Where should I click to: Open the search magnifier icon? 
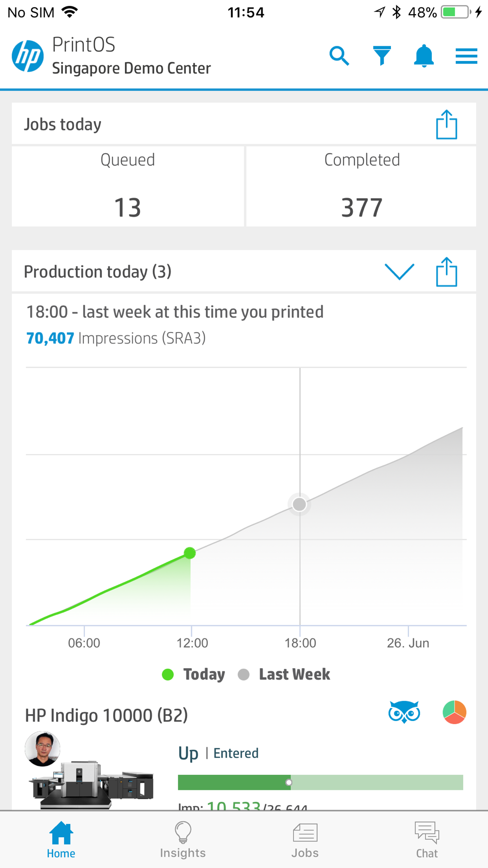tap(339, 56)
